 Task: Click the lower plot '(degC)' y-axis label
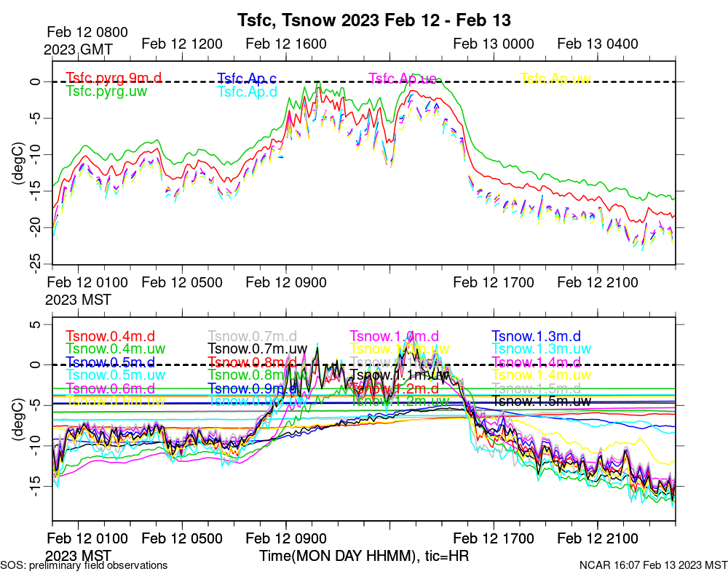click(x=17, y=420)
